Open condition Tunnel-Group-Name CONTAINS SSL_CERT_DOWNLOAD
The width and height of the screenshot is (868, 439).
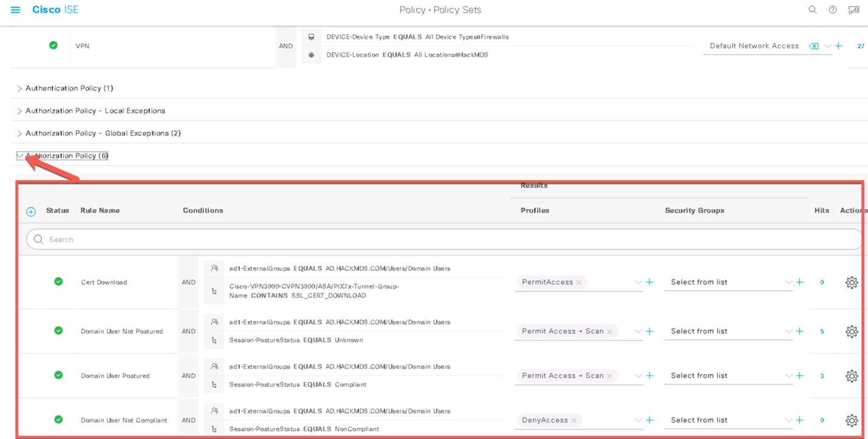314,291
